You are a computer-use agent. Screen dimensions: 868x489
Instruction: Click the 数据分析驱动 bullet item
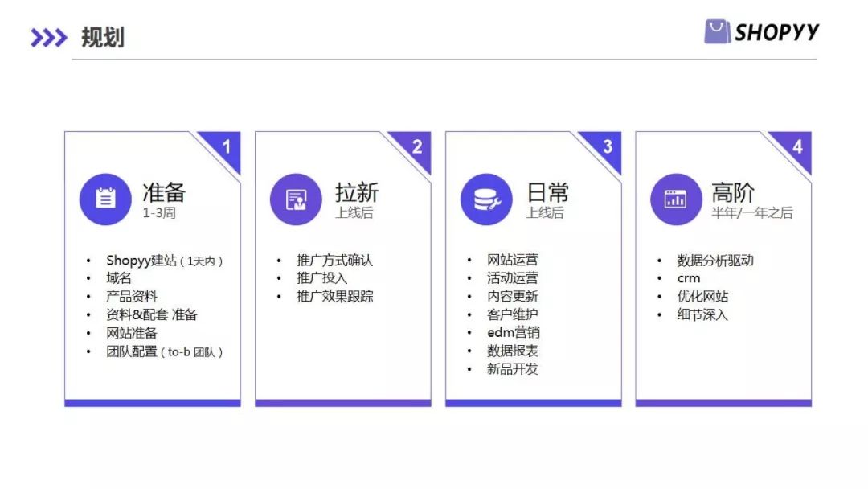click(x=715, y=261)
